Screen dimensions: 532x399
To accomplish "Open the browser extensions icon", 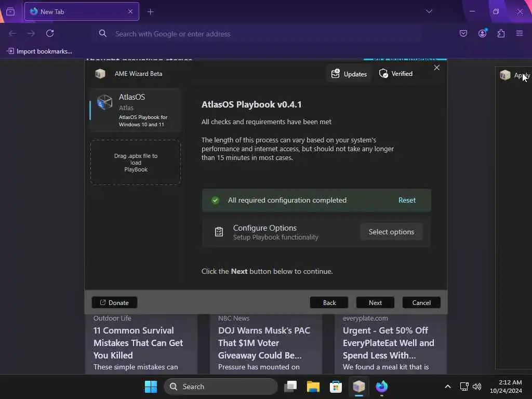I will pyautogui.click(x=501, y=33).
